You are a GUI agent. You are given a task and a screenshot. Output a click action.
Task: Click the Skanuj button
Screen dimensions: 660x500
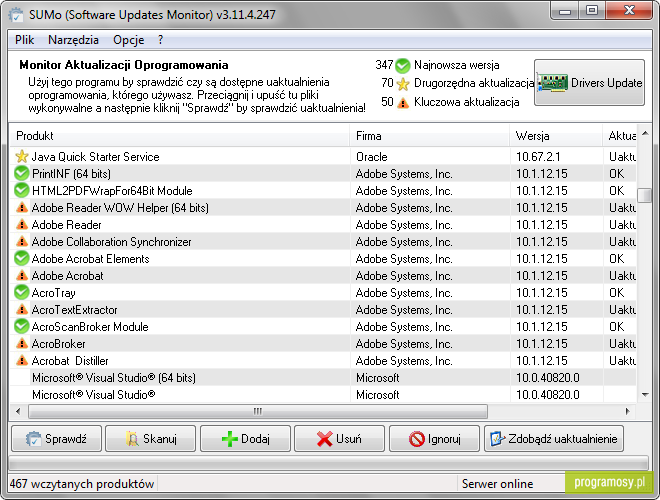tap(151, 439)
